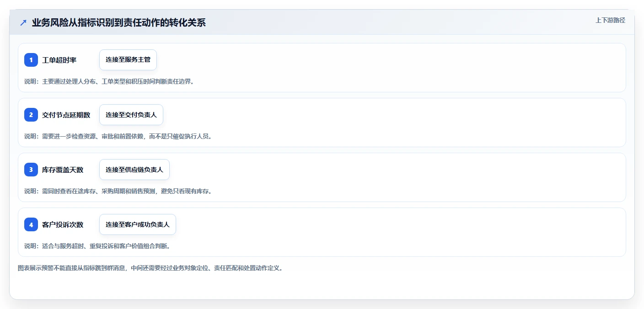This screenshot has width=644, height=309.
Task: Select the 连接至客户成功负责人 button
Action: [x=138, y=224]
